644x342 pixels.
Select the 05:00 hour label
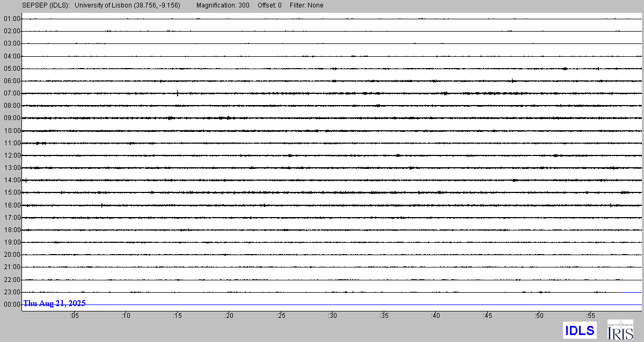tap(12, 69)
